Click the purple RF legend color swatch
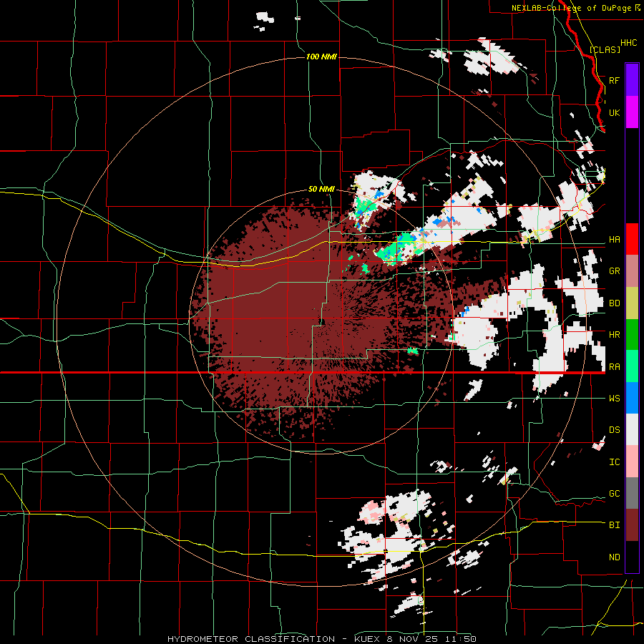This screenshot has width=644, height=644. coord(632,80)
